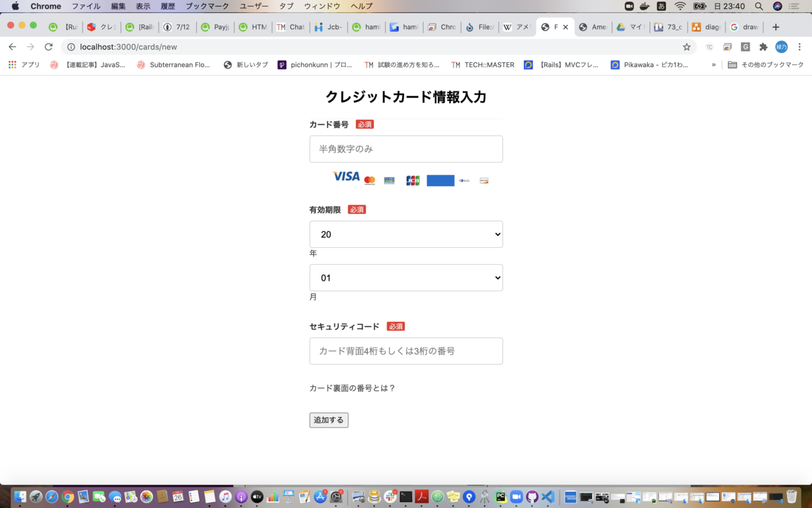
Task: Click the JCB card logo
Action: point(413,180)
